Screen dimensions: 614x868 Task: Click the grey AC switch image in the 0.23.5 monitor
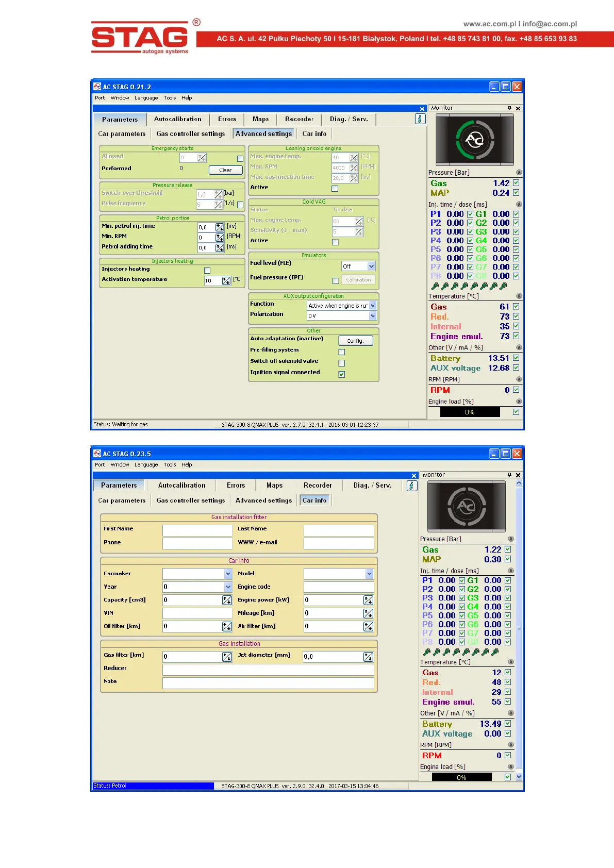(x=467, y=507)
